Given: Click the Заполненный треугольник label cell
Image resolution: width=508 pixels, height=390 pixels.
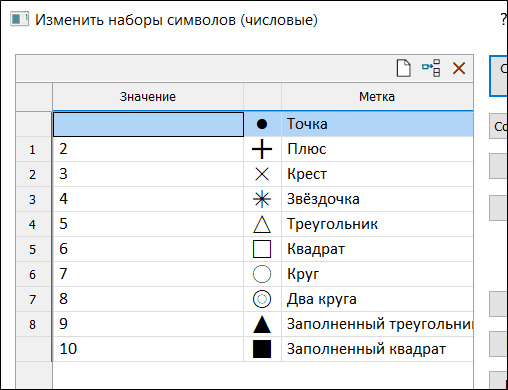Looking at the screenshot, I should point(377,324).
